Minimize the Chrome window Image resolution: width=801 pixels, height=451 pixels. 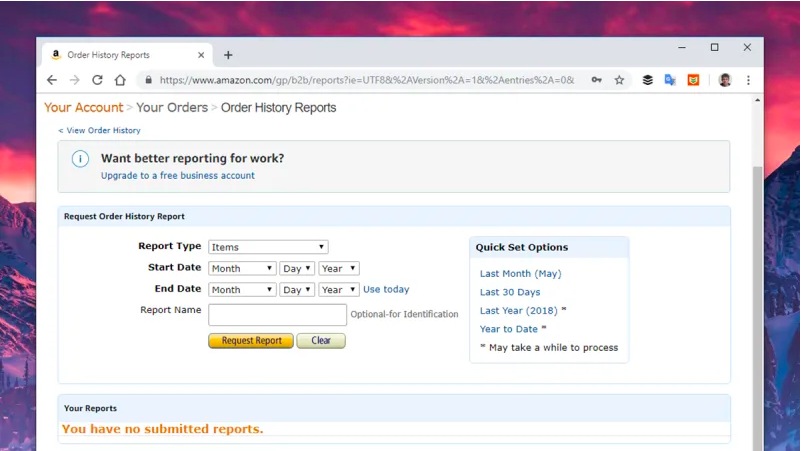tap(682, 48)
